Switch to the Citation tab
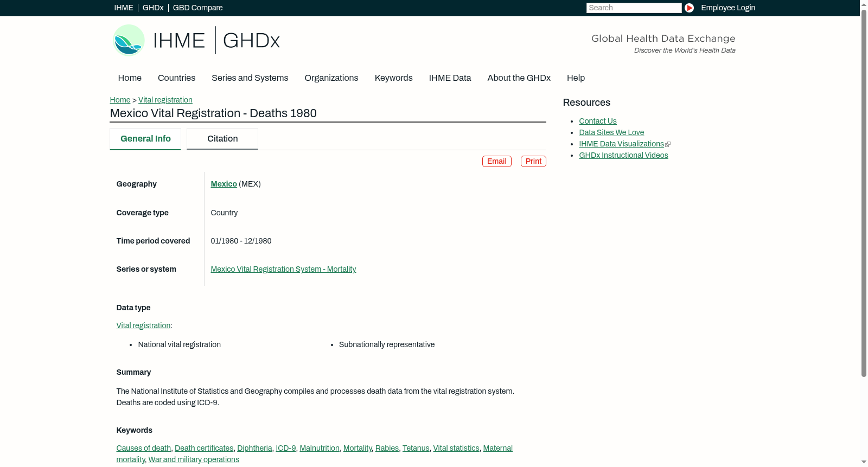The height and width of the screenshot is (467, 868). [222, 139]
